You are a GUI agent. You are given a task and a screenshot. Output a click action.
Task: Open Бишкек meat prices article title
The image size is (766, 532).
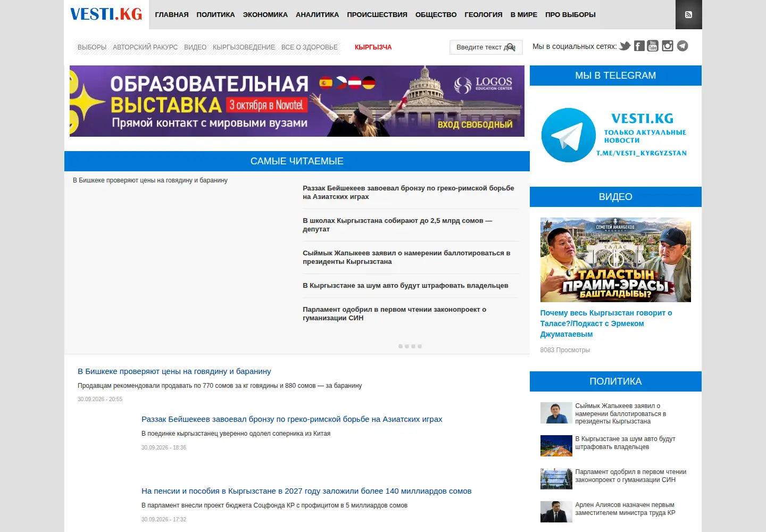tap(174, 371)
